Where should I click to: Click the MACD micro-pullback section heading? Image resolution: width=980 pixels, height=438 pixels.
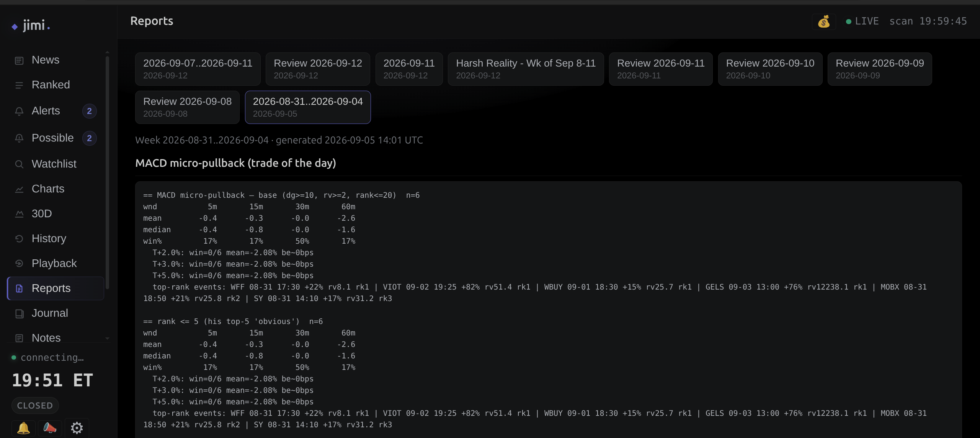[235, 163]
